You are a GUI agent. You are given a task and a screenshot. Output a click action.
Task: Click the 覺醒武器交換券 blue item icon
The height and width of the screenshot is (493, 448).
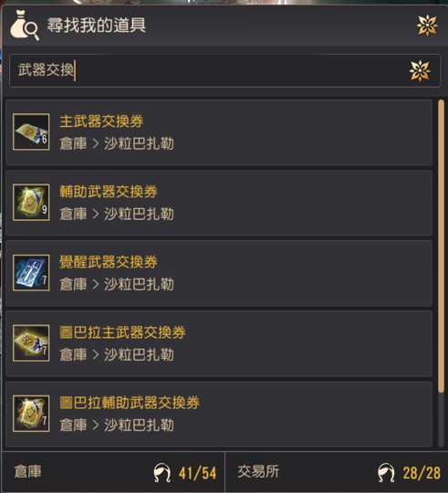31,273
